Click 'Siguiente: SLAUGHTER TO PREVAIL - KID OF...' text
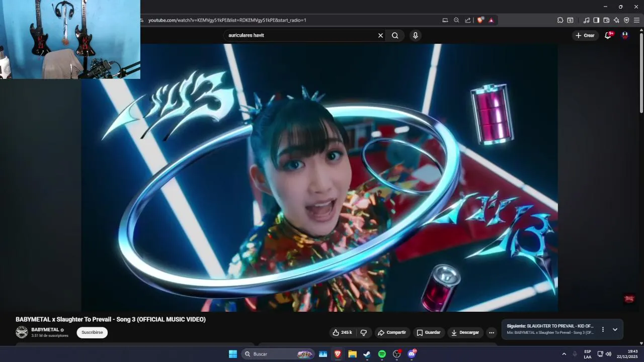The image size is (644, 362). 550,326
